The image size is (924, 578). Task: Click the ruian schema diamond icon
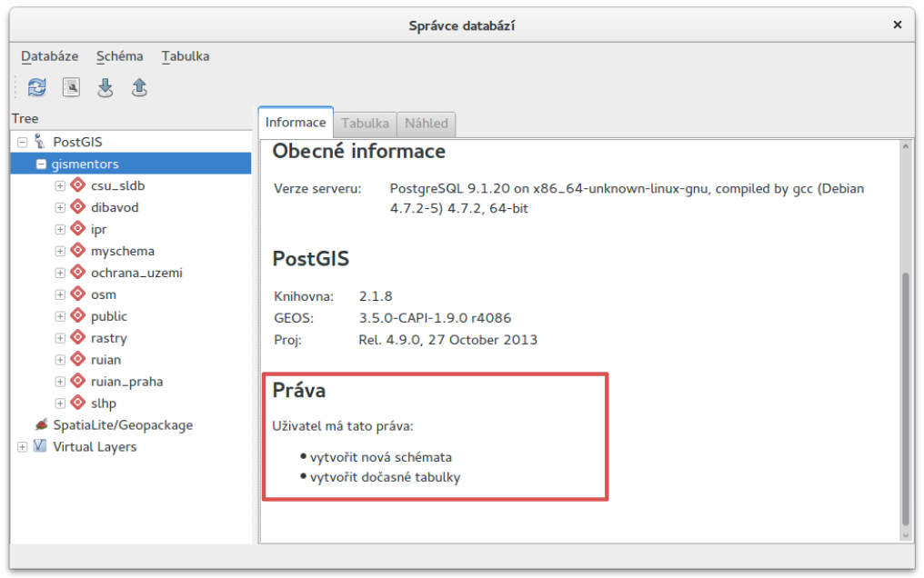[78, 360]
